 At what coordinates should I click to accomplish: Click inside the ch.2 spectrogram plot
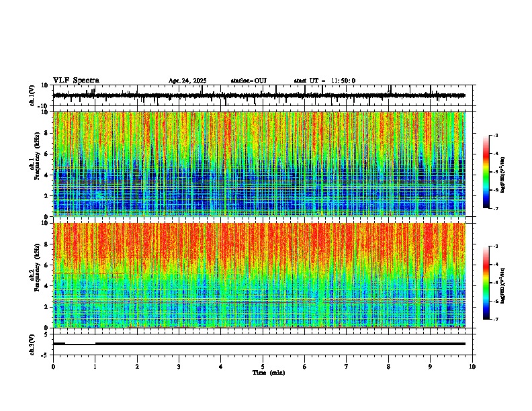(x=259, y=275)
